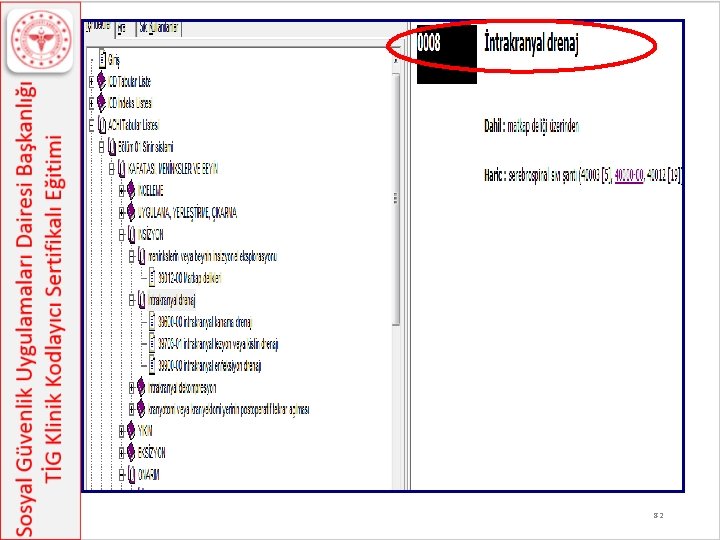Viewport: 720px width, 540px height.
Task: Select the İNSİZYON label
Action: coord(151,235)
